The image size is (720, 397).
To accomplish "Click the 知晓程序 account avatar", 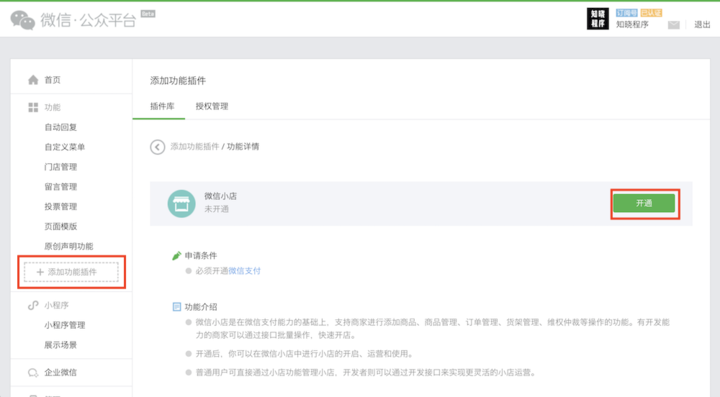I will [x=598, y=19].
